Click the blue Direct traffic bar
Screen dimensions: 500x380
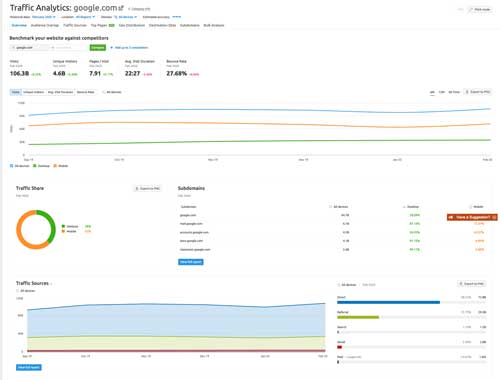point(388,302)
